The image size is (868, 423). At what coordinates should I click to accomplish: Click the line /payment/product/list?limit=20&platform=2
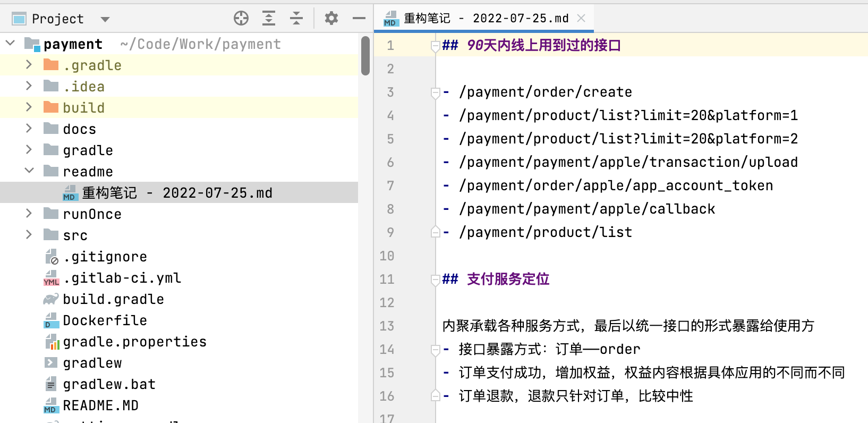[628, 139]
